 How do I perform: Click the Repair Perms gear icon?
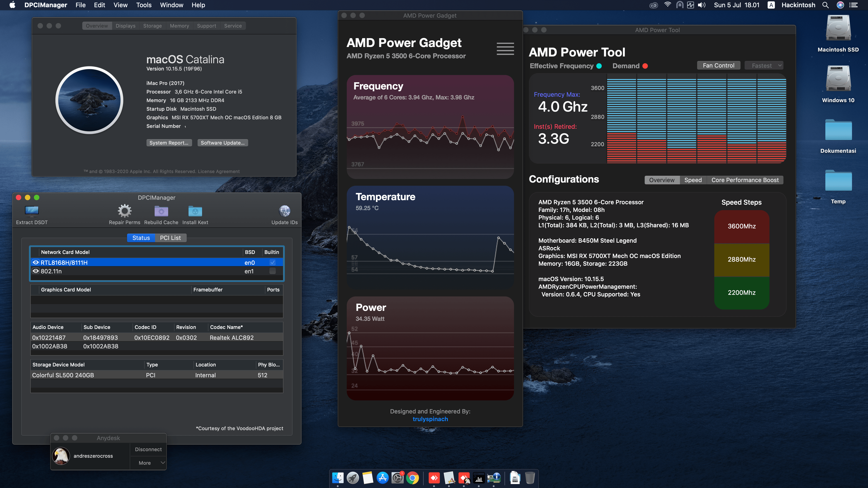124,211
